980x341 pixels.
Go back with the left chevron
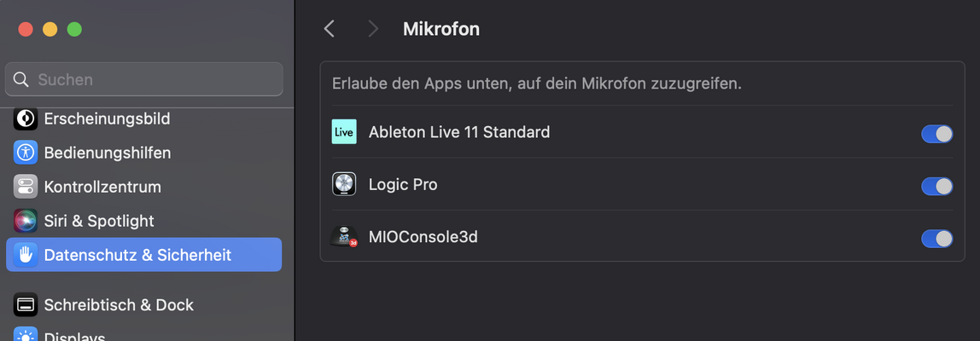coord(330,29)
